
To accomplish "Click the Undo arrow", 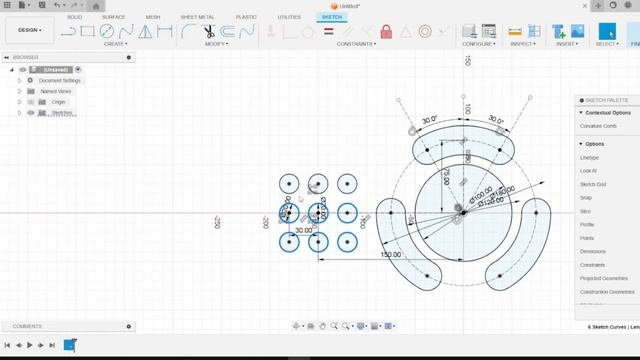I will click(57, 5).
